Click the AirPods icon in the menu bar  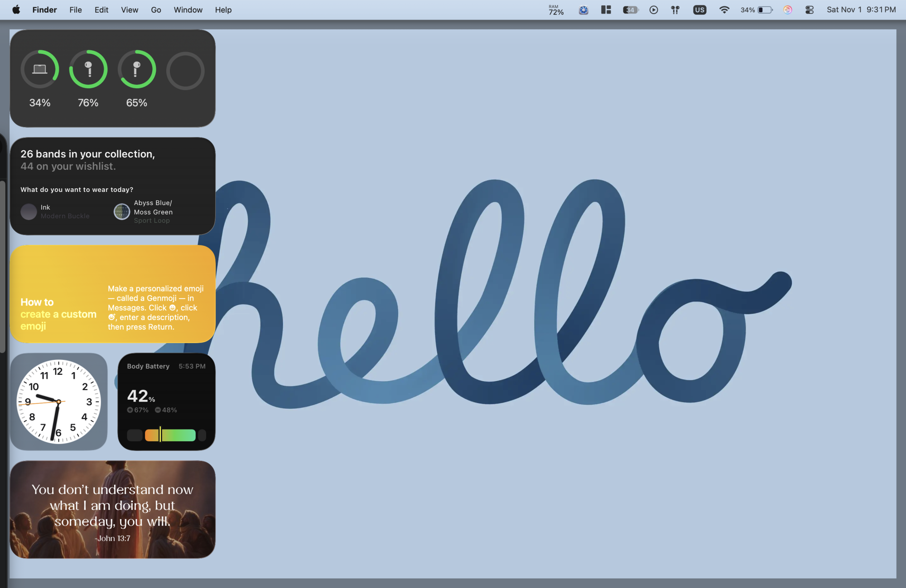(x=675, y=10)
